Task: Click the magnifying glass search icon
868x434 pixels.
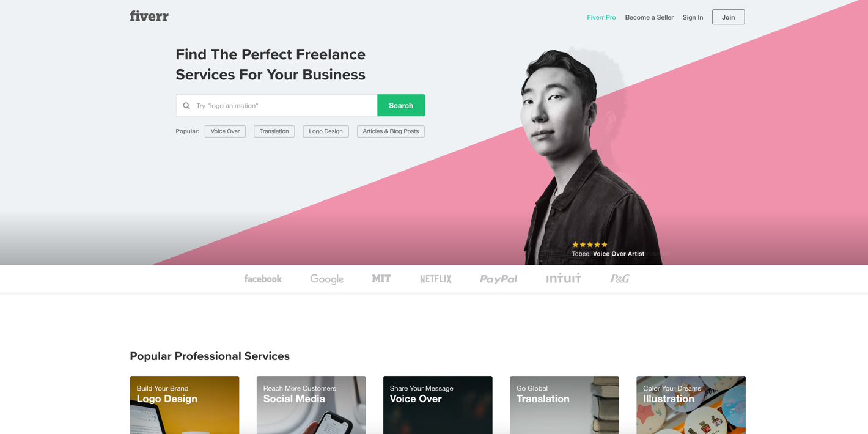Action: [x=186, y=106]
